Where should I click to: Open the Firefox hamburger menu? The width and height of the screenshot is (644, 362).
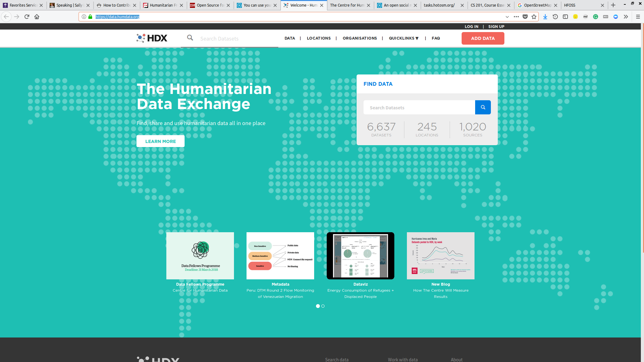[x=638, y=17]
